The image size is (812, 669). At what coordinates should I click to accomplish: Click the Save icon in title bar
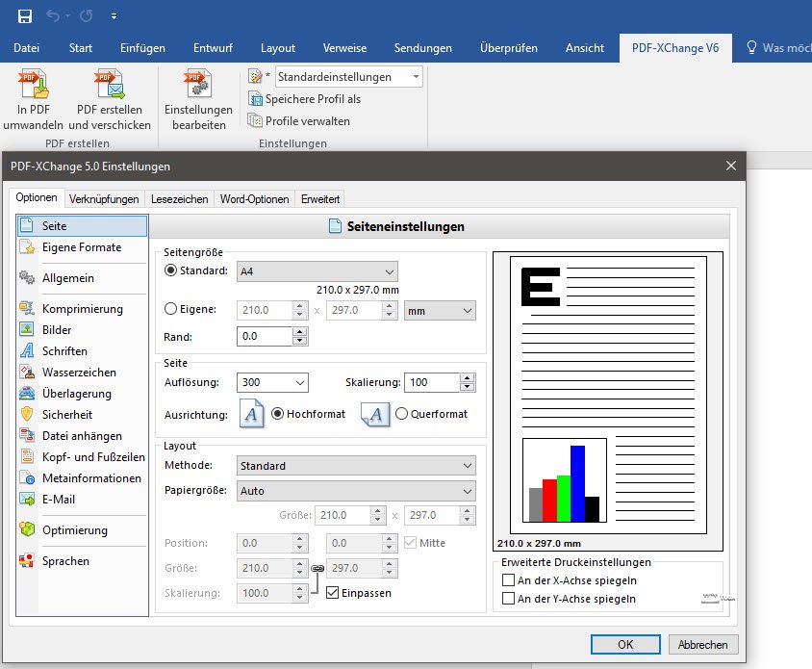[25, 16]
